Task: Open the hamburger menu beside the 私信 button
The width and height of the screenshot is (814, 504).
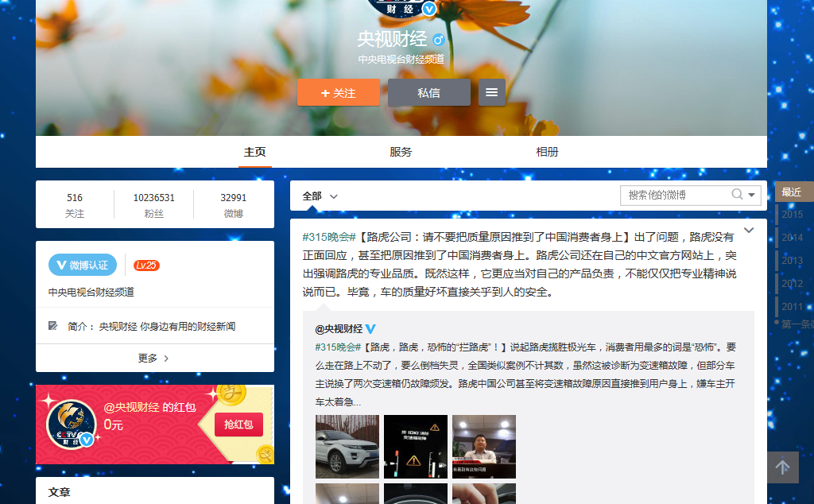Action: [491, 92]
